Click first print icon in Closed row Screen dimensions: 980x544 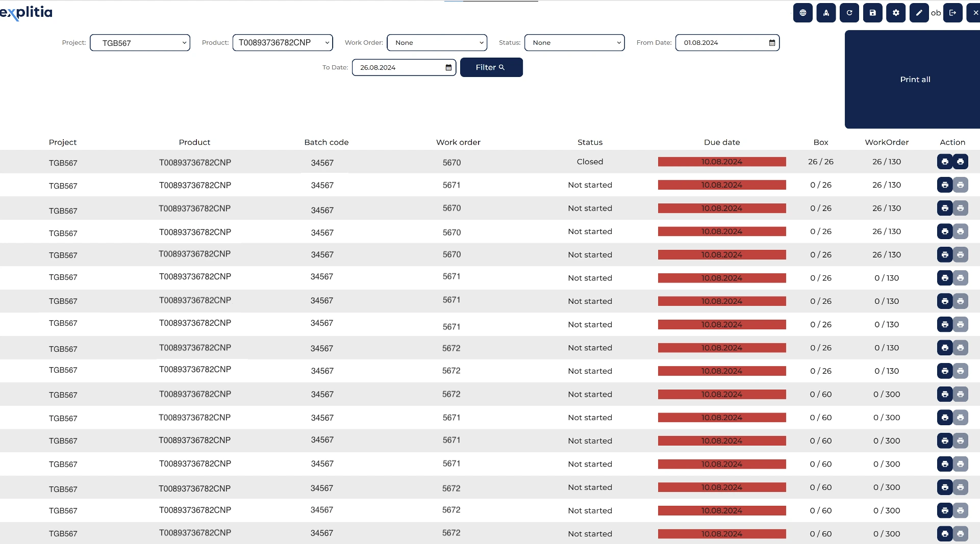tap(945, 162)
